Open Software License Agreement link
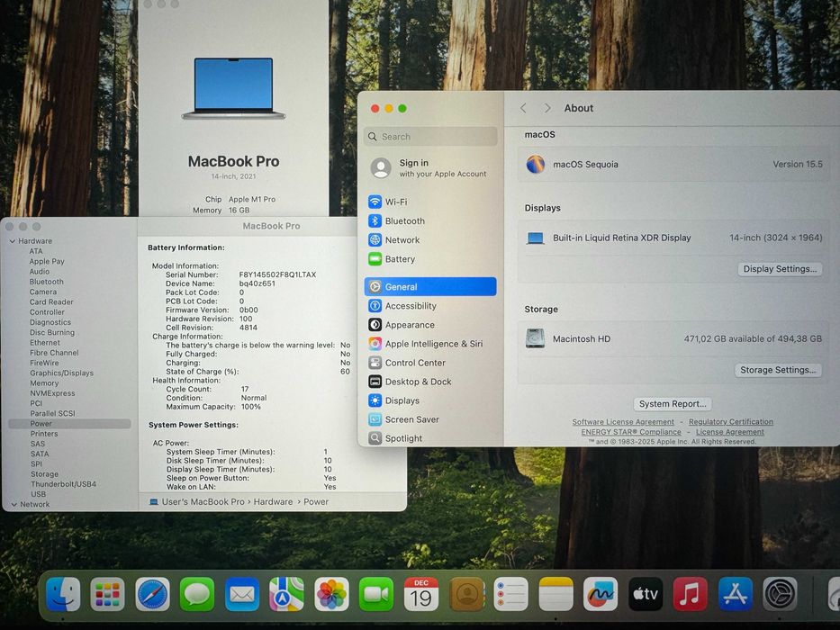This screenshot has height=630, width=840. [623, 422]
